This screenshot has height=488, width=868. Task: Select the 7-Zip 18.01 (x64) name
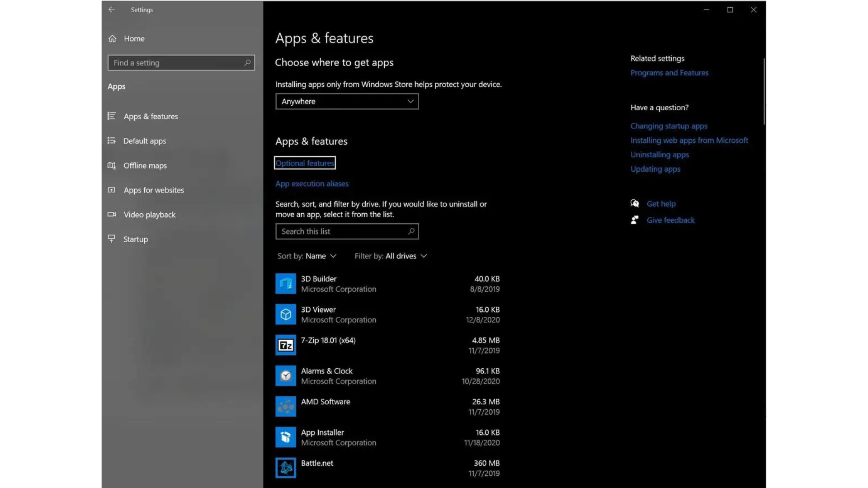click(x=328, y=340)
